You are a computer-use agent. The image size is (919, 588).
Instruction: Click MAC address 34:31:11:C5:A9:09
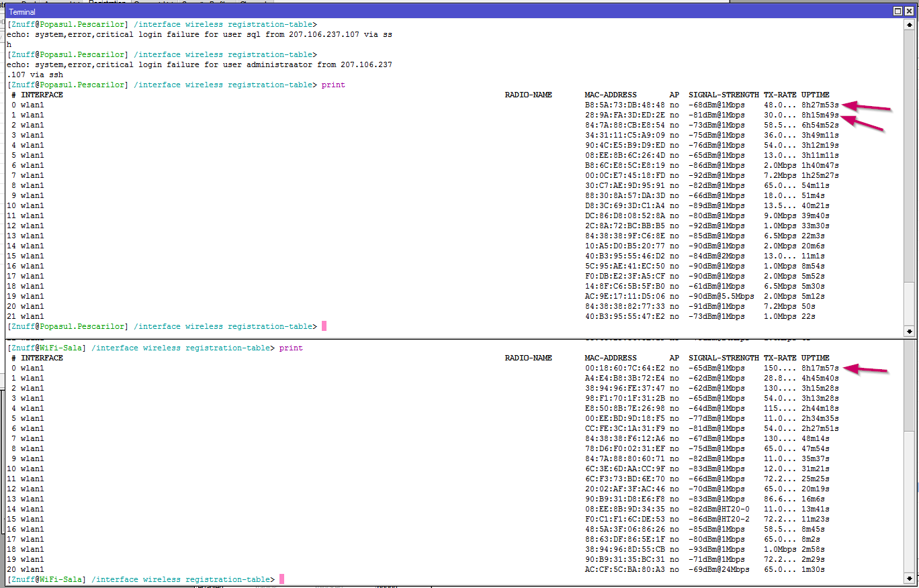coord(625,135)
